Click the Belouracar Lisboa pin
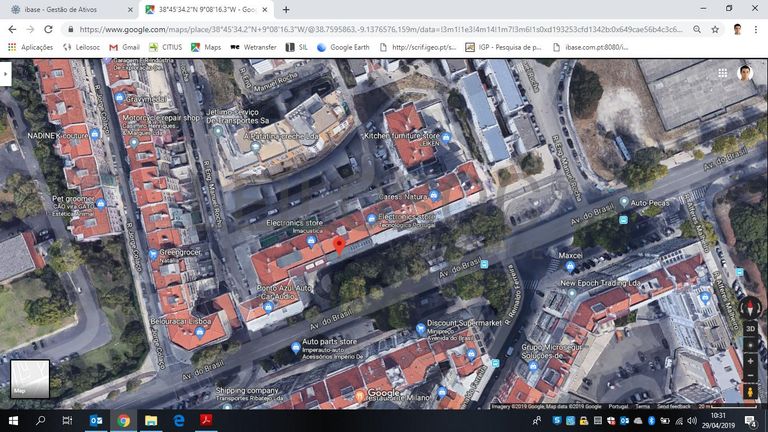The height and width of the screenshot is (432, 768). pos(199,333)
